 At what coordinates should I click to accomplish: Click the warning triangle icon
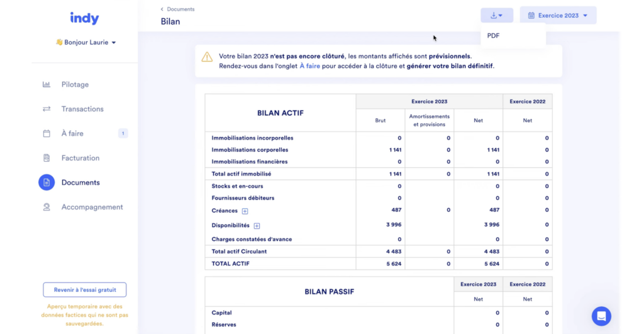click(x=207, y=57)
